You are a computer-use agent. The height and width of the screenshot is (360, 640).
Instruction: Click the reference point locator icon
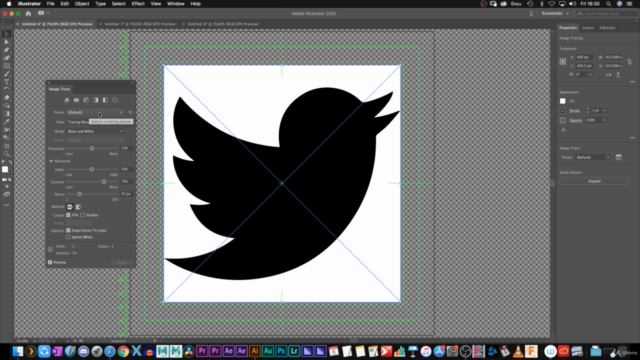click(x=563, y=62)
